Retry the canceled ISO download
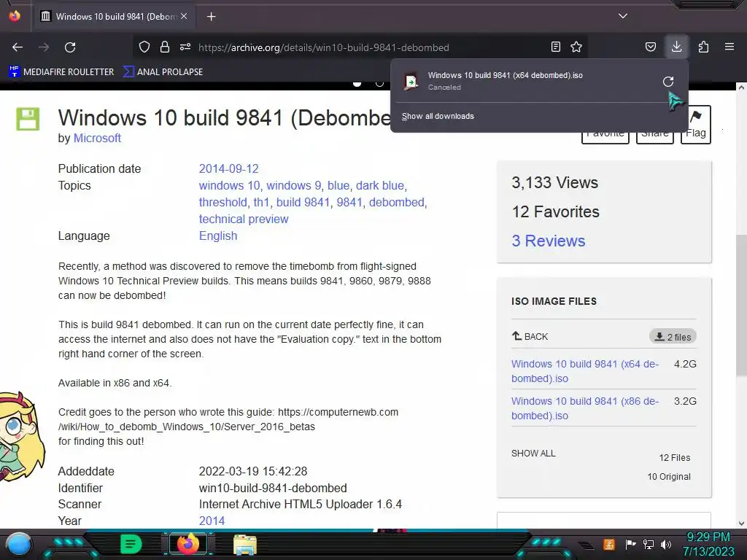The height and width of the screenshot is (560, 747). point(668,82)
